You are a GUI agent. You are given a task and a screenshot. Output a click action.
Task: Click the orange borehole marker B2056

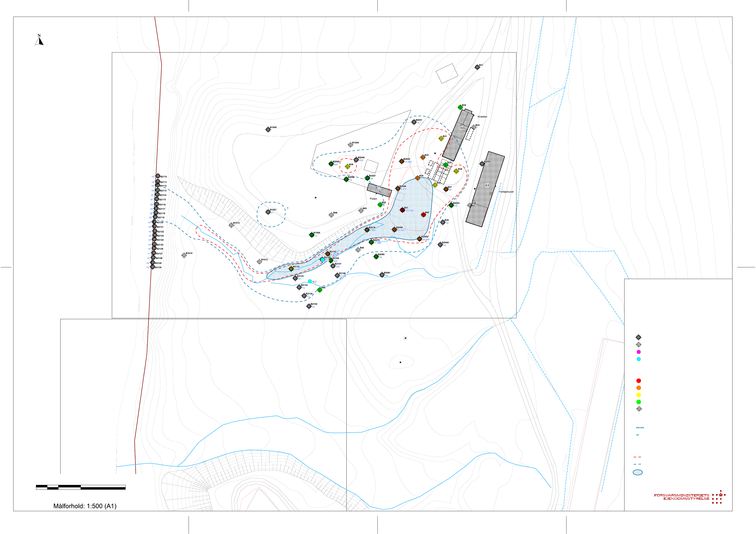(x=395, y=230)
